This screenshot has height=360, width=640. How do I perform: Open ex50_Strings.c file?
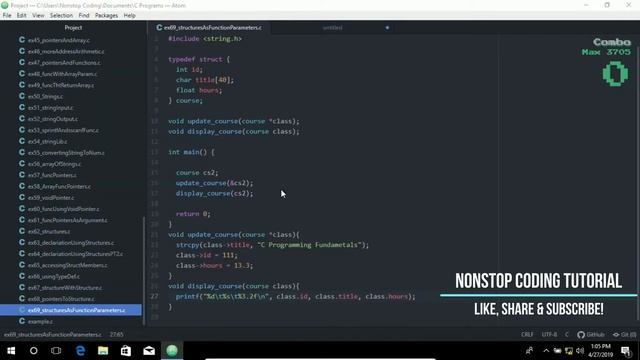45,96
